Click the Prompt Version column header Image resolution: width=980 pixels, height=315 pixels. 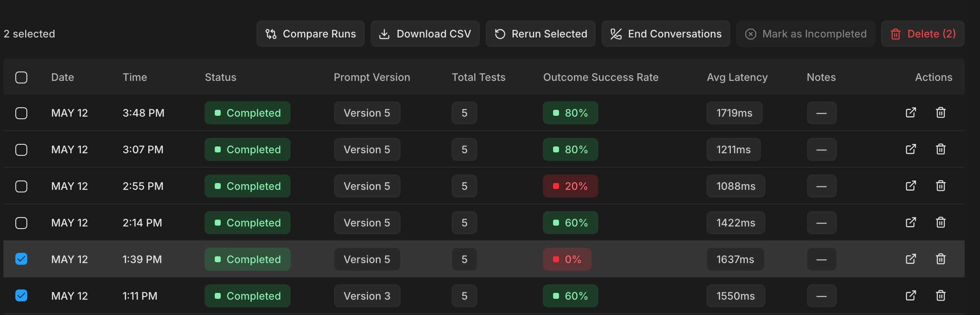click(x=372, y=77)
